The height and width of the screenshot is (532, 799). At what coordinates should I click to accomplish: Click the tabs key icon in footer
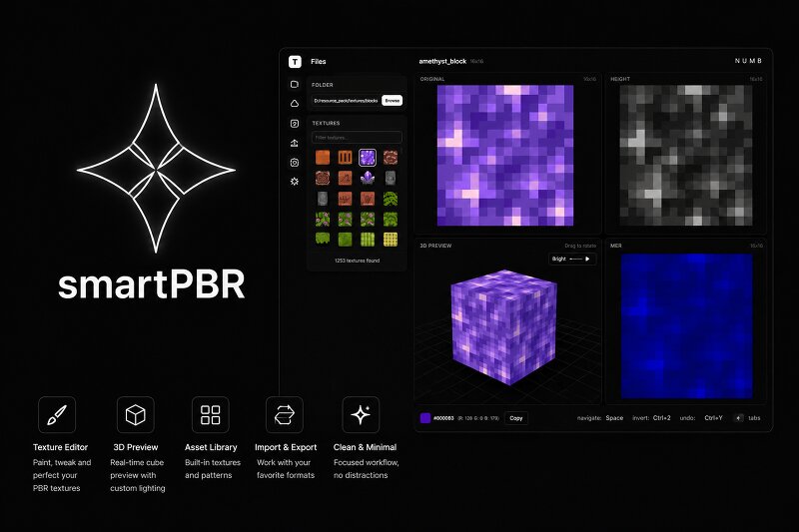pos(739,418)
